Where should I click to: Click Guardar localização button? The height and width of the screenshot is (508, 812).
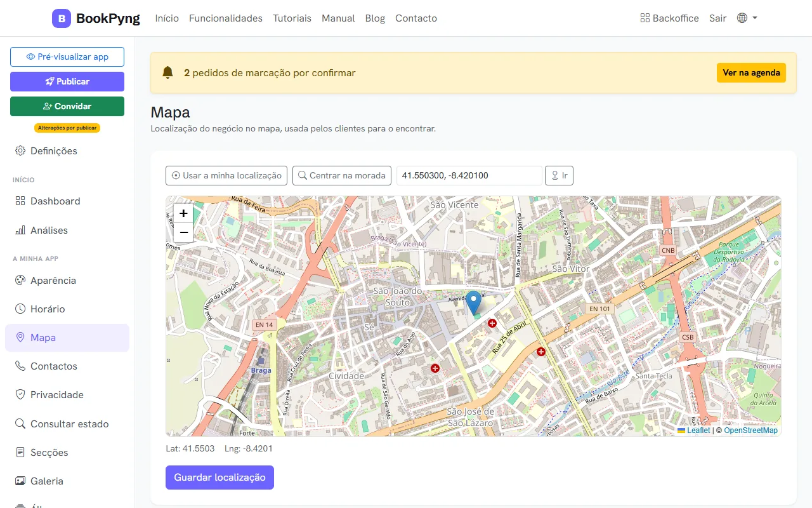tap(219, 478)
